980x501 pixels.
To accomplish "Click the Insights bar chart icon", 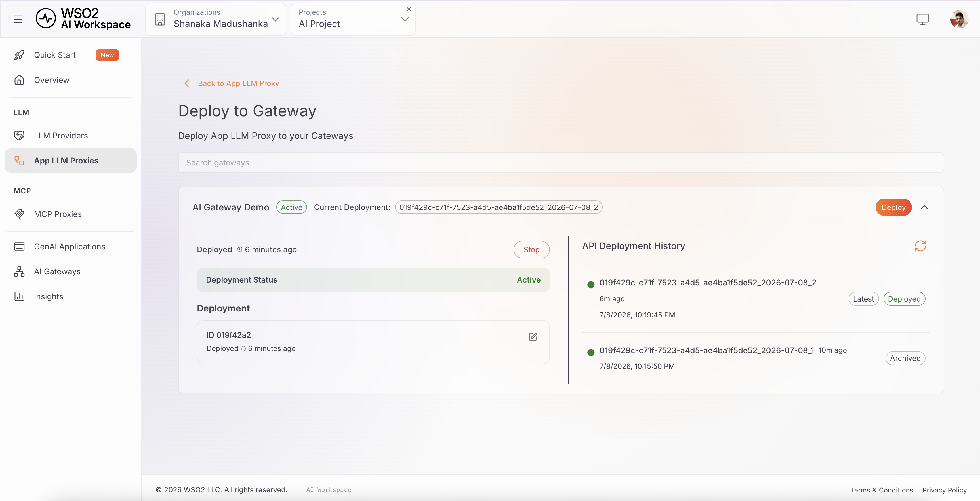I will coord(19,296).
